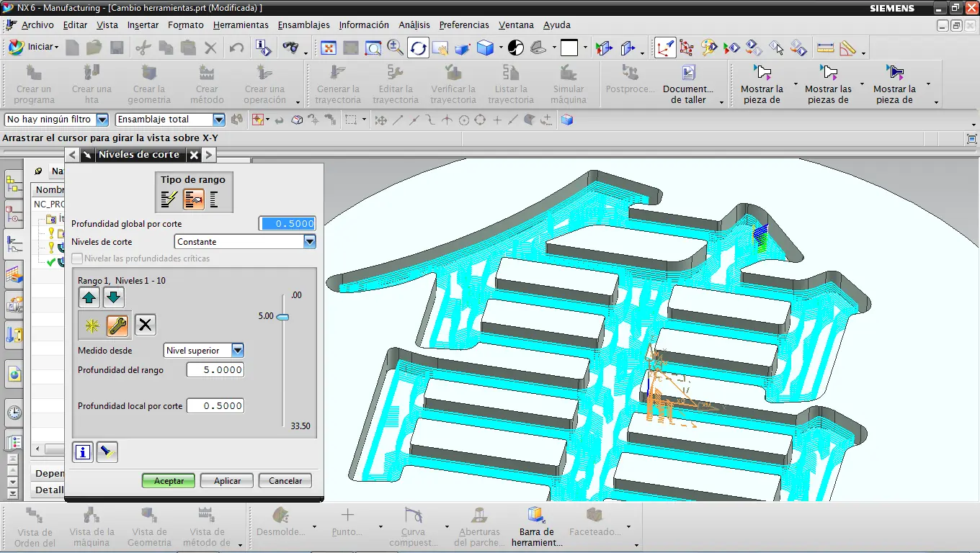Move range up with green up arrow

89,297
